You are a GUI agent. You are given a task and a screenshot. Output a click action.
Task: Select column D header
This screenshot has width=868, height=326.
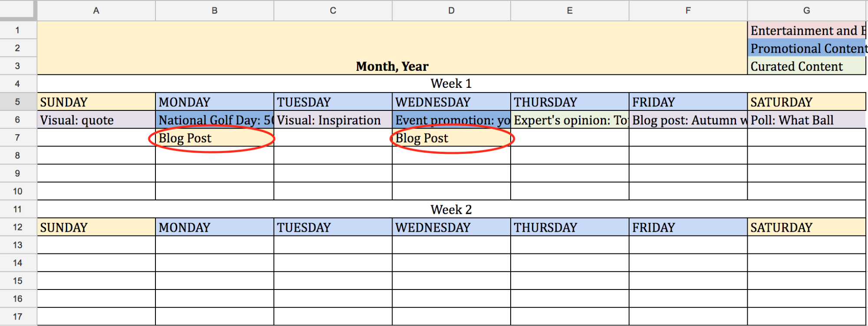pos(451,10)
